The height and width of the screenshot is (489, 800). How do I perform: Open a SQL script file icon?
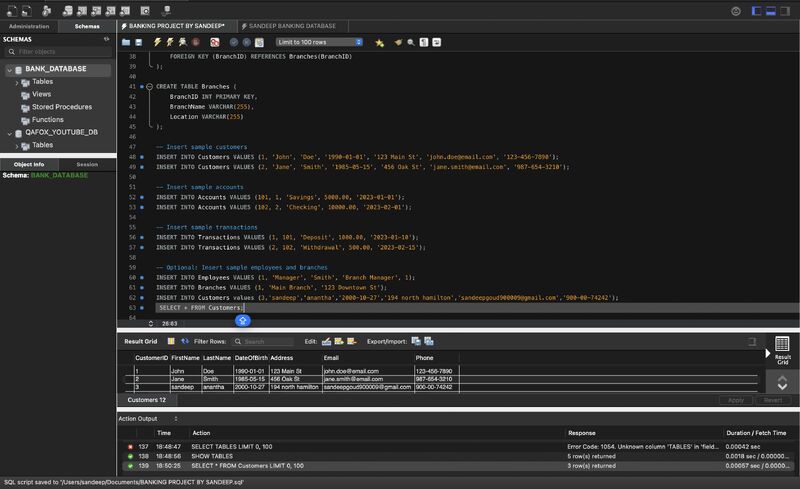point(126,43)
